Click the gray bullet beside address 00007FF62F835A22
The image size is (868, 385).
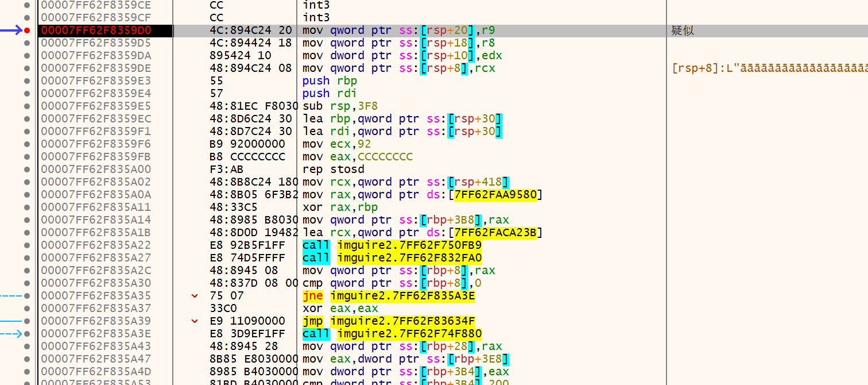pyautogui.click(x=27, y=245)
